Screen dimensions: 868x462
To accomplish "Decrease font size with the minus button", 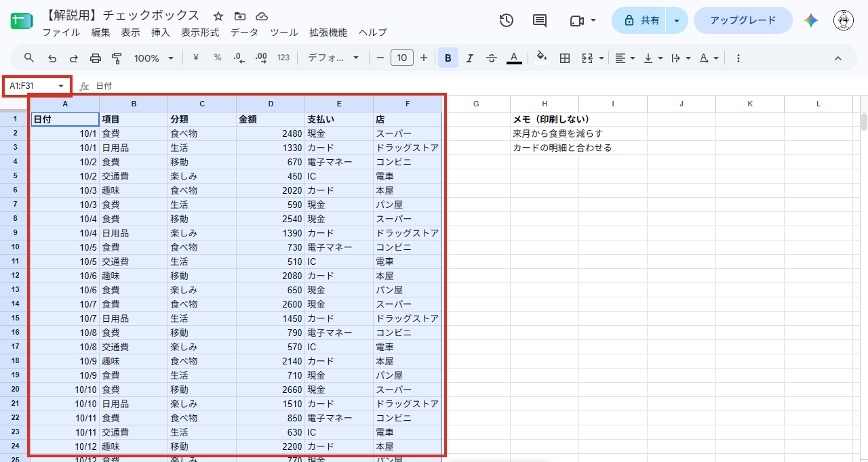I will coord(380,58).
